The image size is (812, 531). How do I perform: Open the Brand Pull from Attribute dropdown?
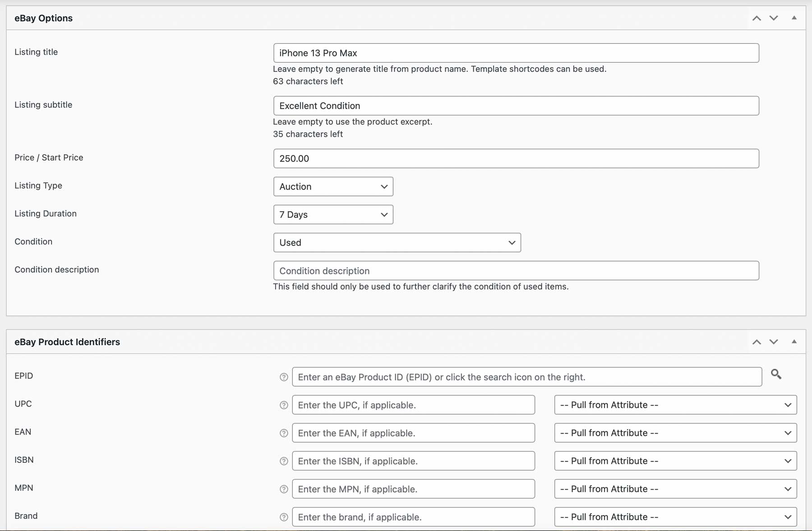[675, 517]
